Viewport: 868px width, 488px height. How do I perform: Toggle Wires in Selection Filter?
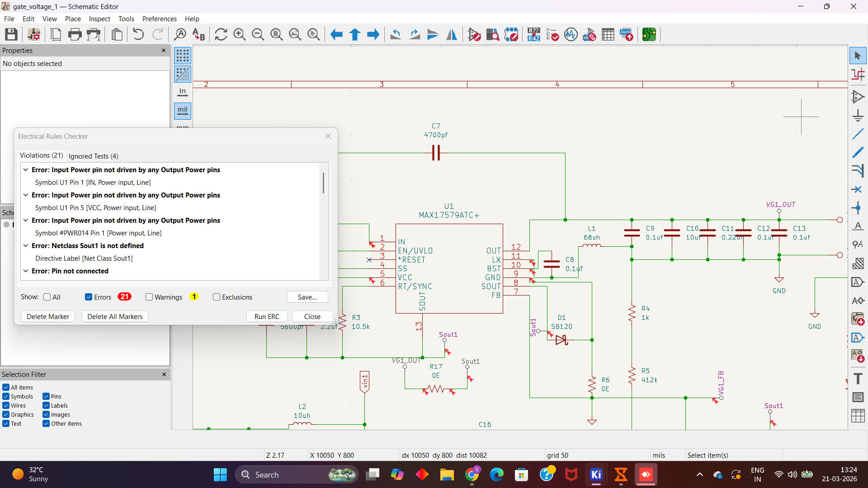point(6,405)
